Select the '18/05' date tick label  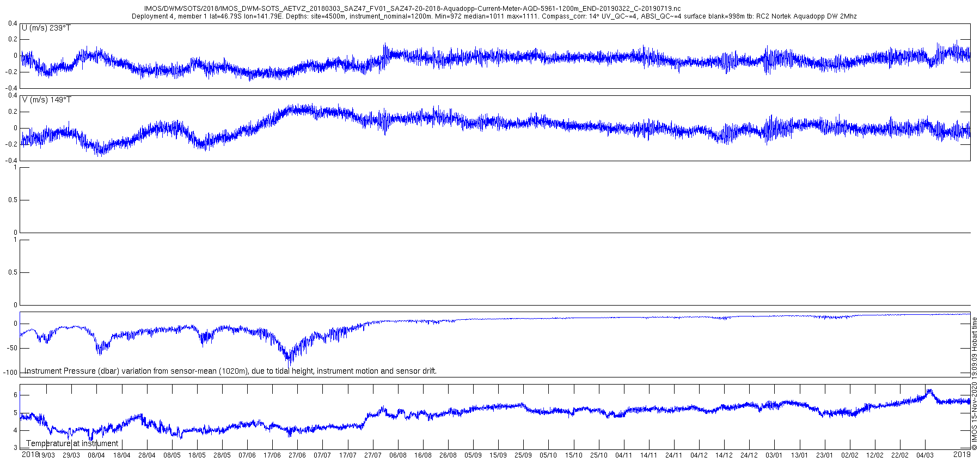(x=197, y=455)
